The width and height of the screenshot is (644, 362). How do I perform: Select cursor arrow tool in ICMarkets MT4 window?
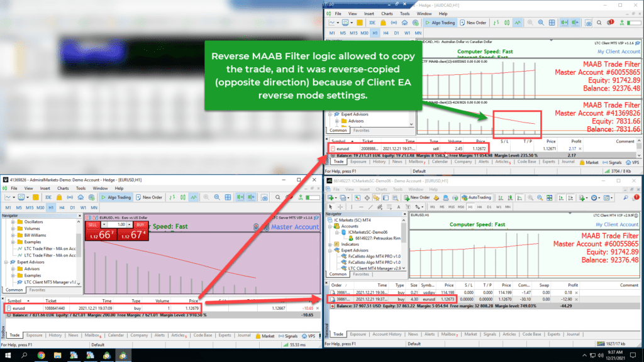pos(331,207)
